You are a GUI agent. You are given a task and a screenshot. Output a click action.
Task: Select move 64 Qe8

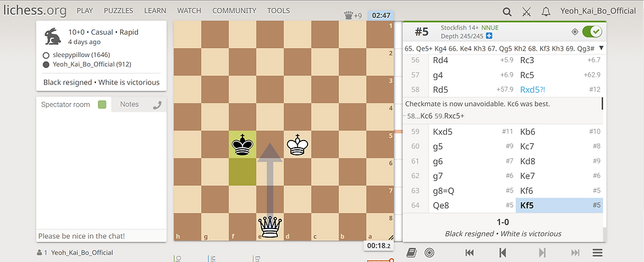[472, 206]
